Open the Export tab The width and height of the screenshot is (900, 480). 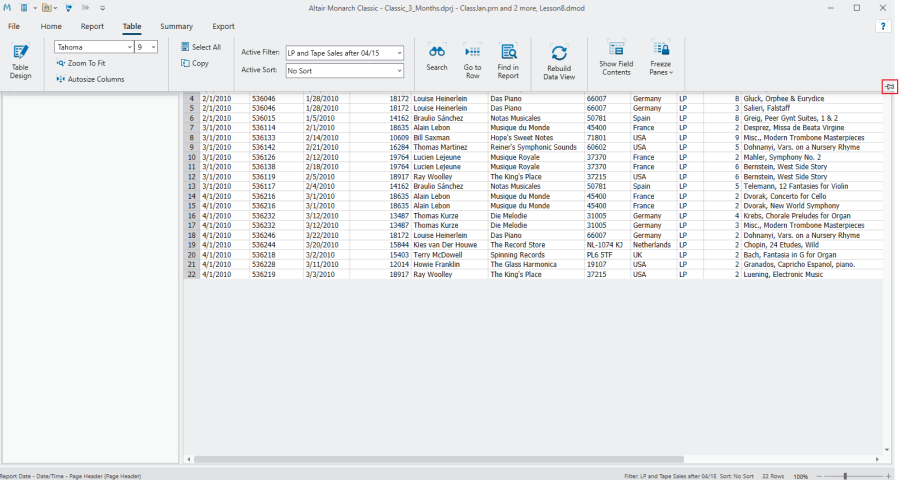(x=223, y=26)
